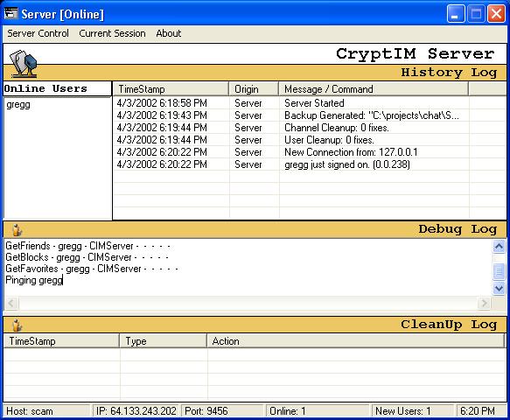510x420 pixels.
Task: Select the gregg just signed on entry
Action: click(309, 164)
